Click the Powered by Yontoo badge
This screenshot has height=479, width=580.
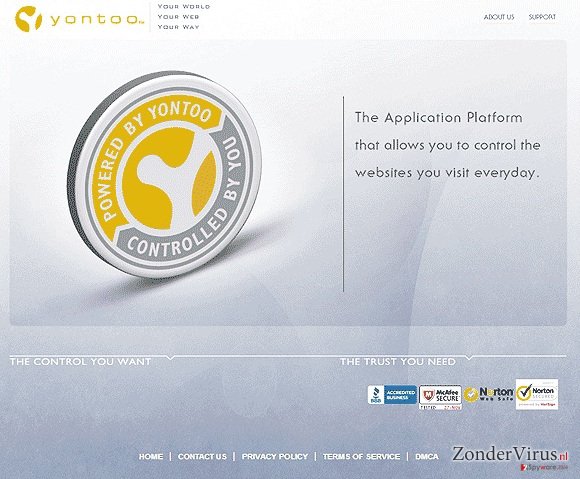point(165,175)
